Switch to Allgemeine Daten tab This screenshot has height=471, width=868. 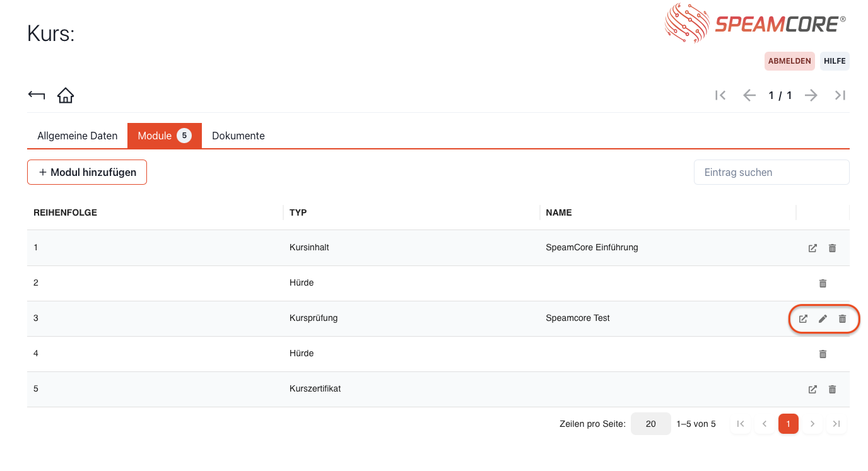pos(78,136)
